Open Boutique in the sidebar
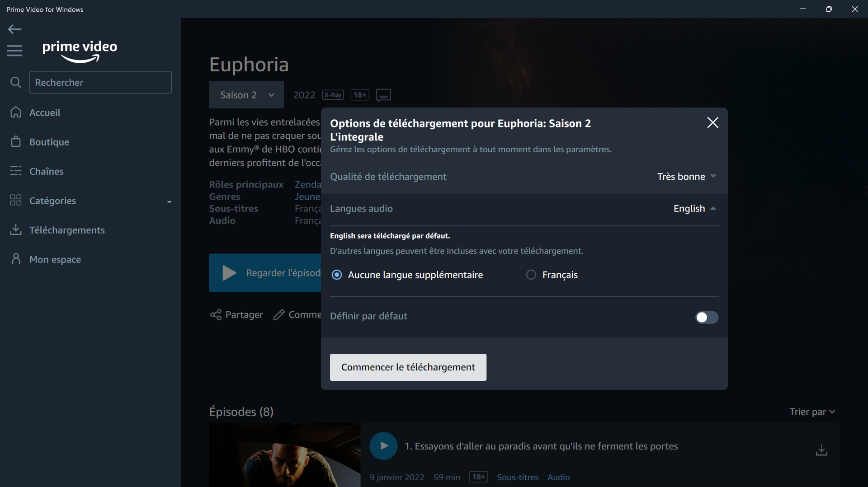 (x=40, y=142)
